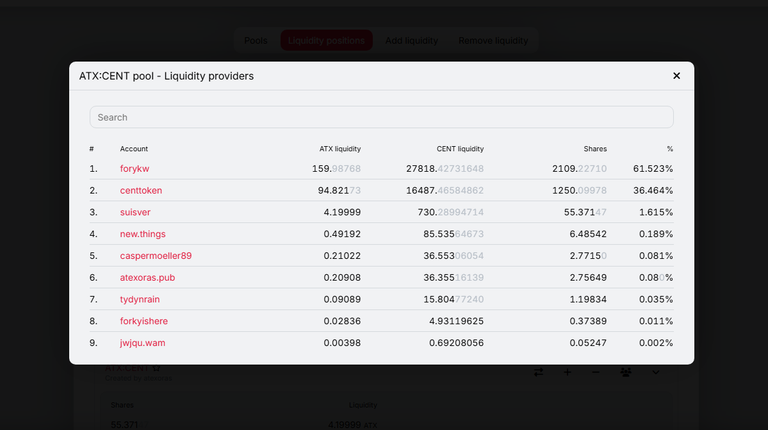Click the minus remove-liquidity icon
Screen dimensions: 768x430
point(596,372)
